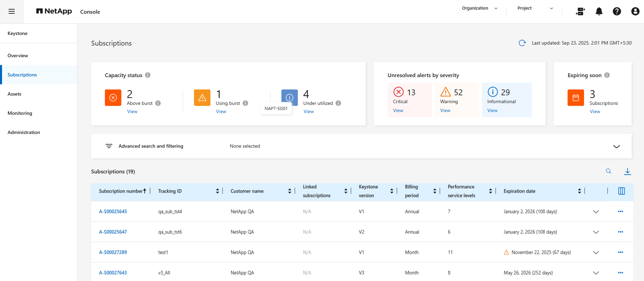This screenshot has height=281, width=644.
Task: Expand row details for A-S00027289
Action: (x=596, y=253)
